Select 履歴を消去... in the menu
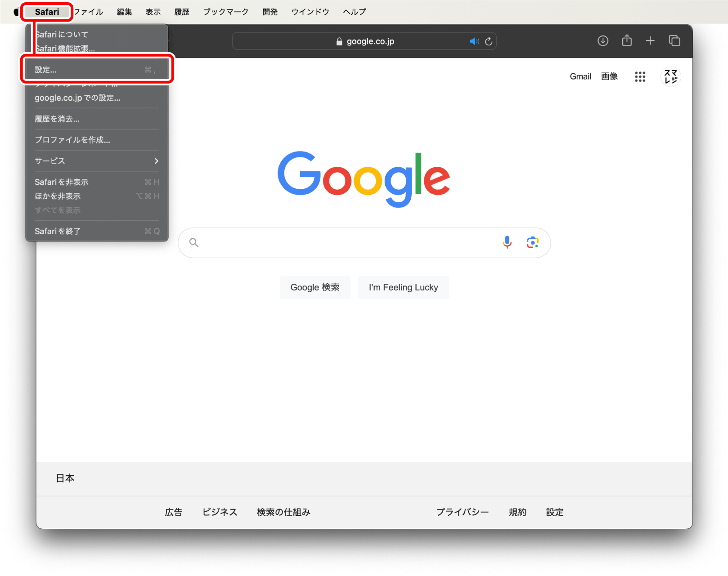The image size is (728, 576). tap(57, 119)
